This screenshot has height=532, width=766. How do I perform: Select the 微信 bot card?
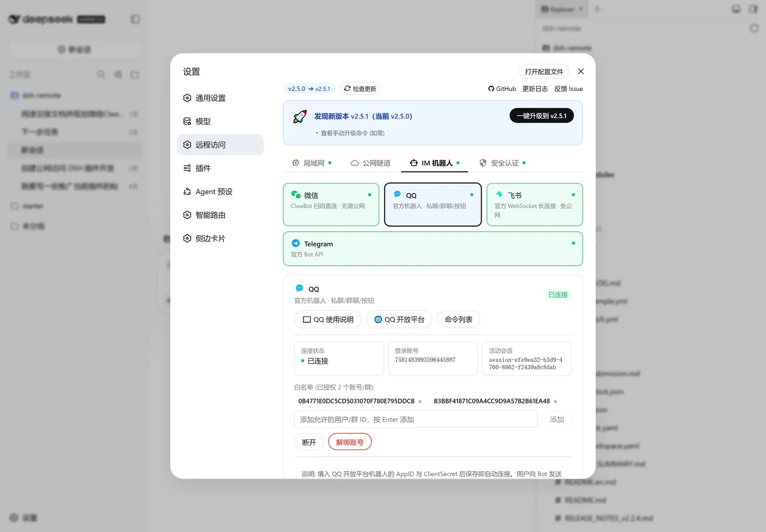click(331, 204)
